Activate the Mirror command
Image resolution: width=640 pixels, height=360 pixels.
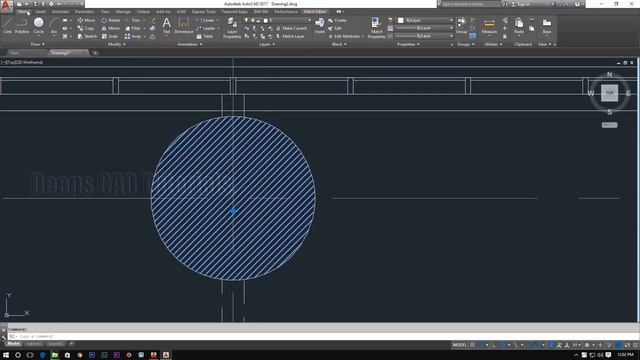click(x=111, y=28)
